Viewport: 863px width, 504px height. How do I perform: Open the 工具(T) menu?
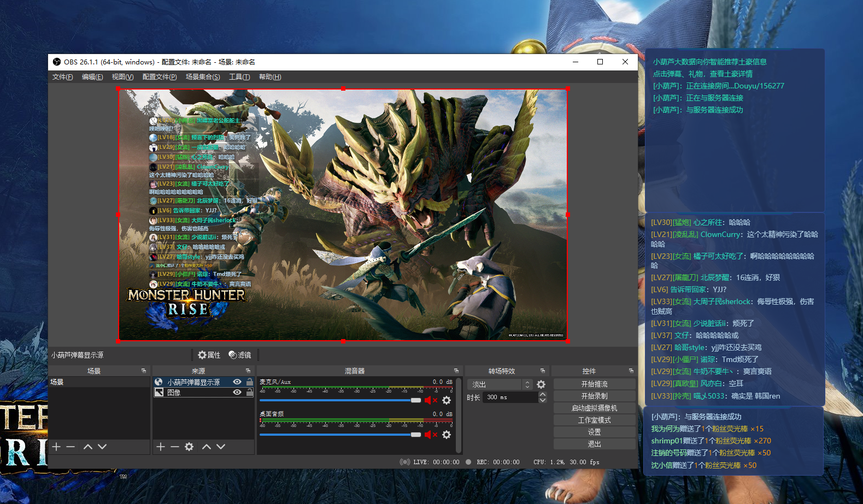point(239,77)
